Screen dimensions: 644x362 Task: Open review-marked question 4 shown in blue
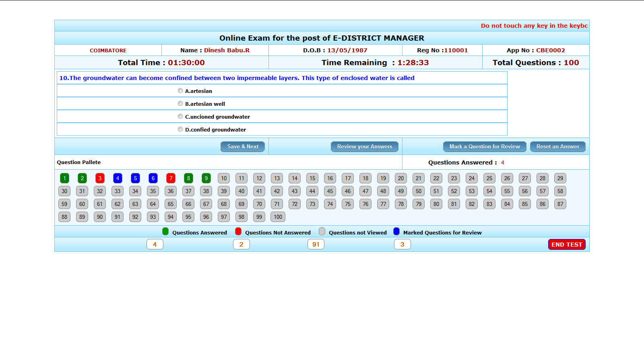pos(118,178)
